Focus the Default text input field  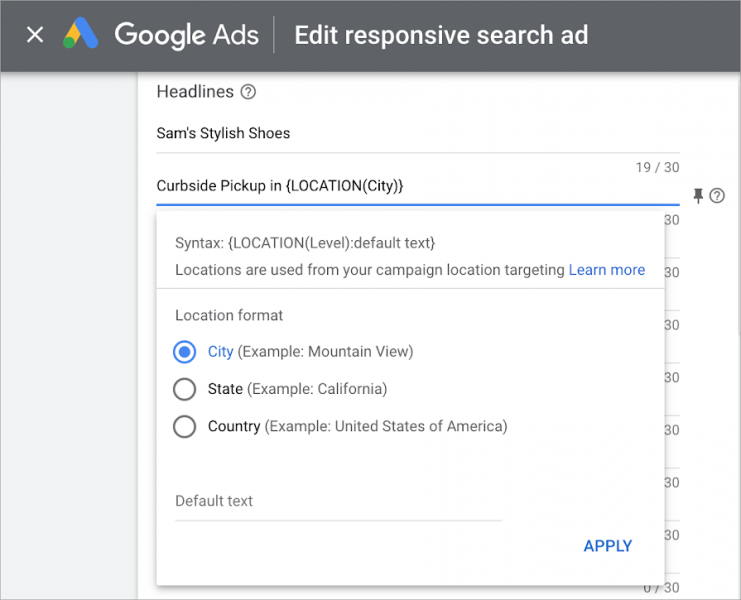(338, 502)
